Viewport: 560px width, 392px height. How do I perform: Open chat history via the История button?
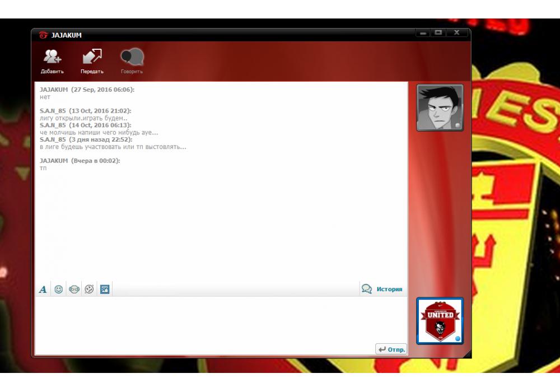point(382,290)
